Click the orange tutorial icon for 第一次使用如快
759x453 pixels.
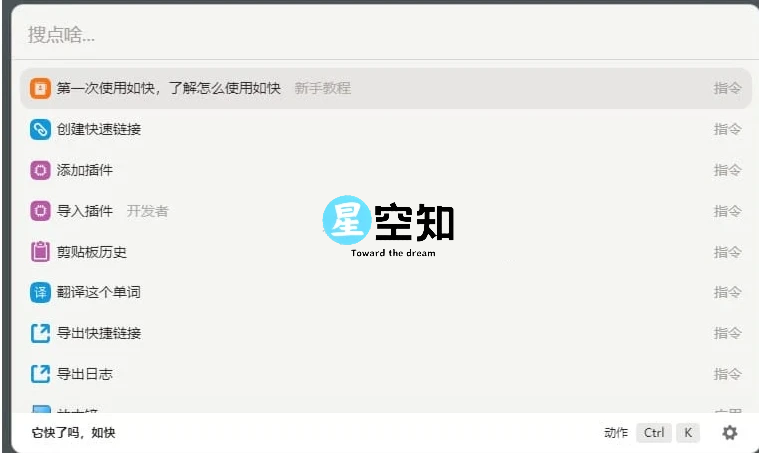coord(40,88)
